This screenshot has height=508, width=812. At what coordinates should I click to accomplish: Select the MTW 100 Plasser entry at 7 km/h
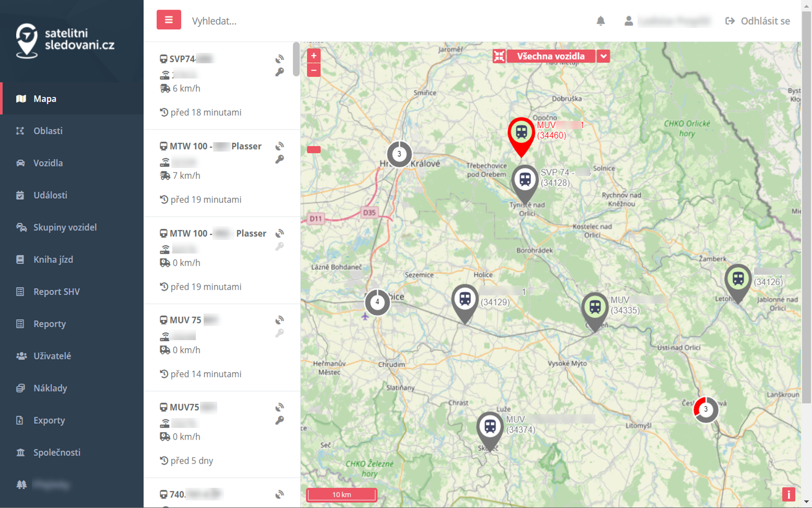(x=222, y=173)
